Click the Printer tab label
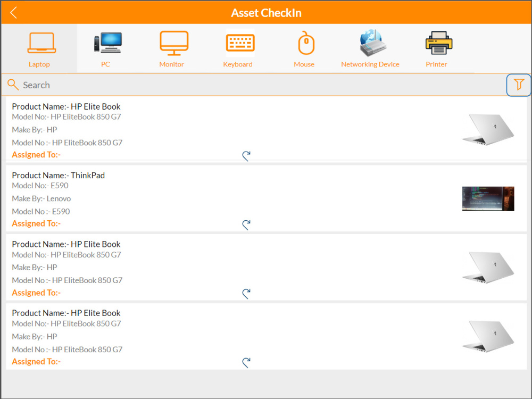Viewport: 532px width, 399px height. 436,64
